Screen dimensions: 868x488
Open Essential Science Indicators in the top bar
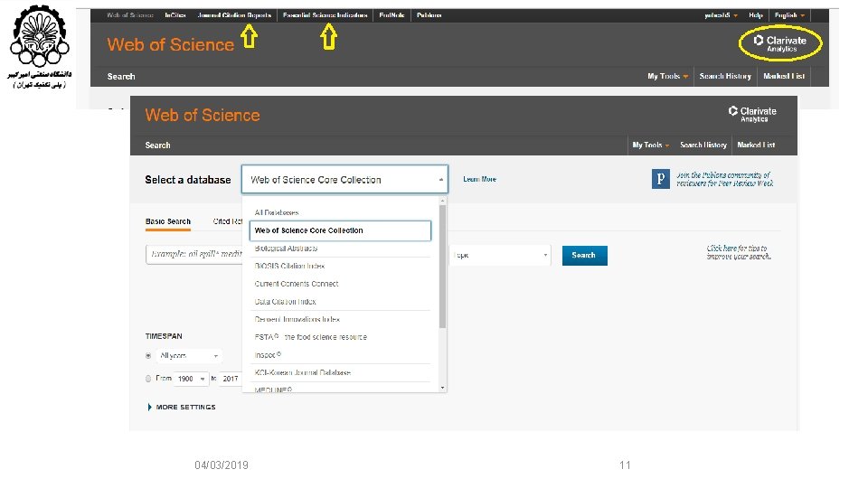(325, 15)
